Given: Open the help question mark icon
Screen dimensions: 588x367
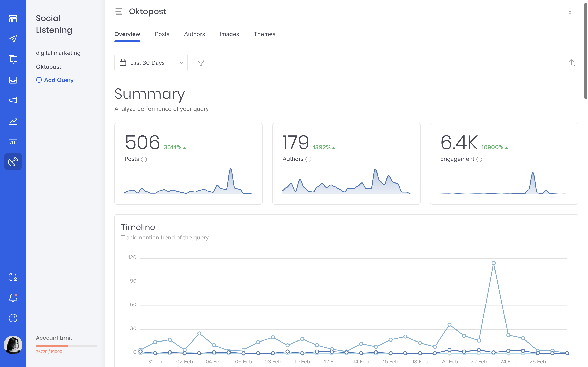Looking at the screenshot, I should 13,318.
